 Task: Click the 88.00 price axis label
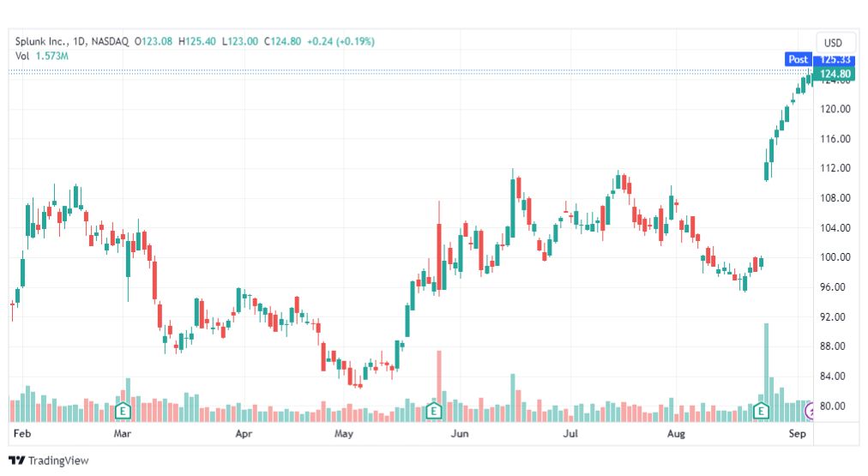click(x=835, y=346)
